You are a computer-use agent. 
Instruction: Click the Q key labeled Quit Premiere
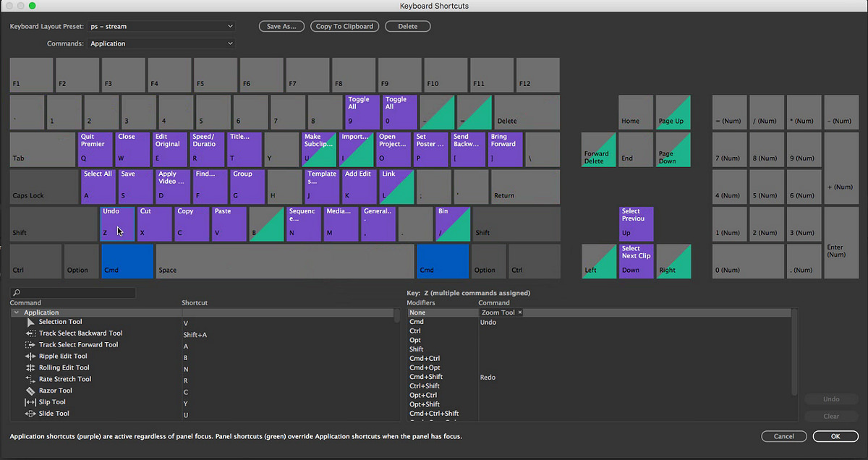click(x=95, y=149)
